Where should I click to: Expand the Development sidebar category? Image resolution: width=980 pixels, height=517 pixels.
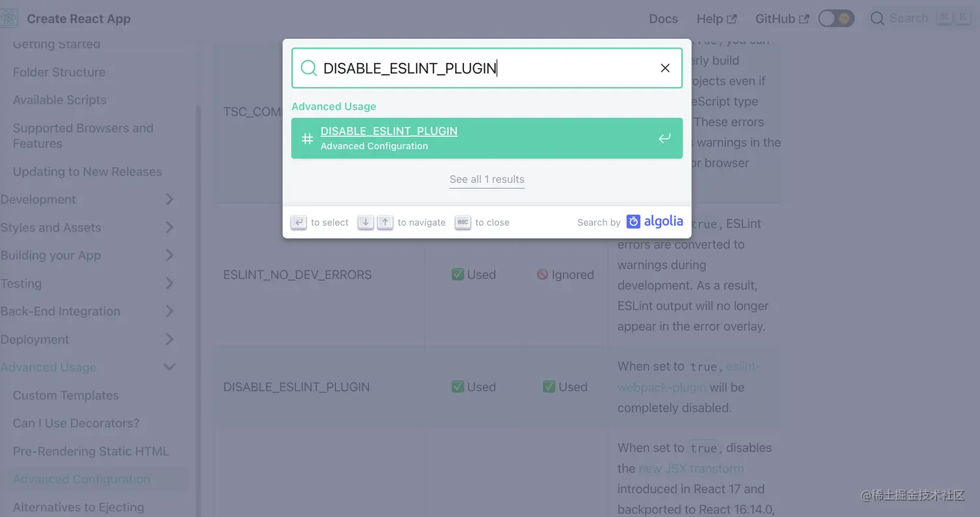[169, 199]
